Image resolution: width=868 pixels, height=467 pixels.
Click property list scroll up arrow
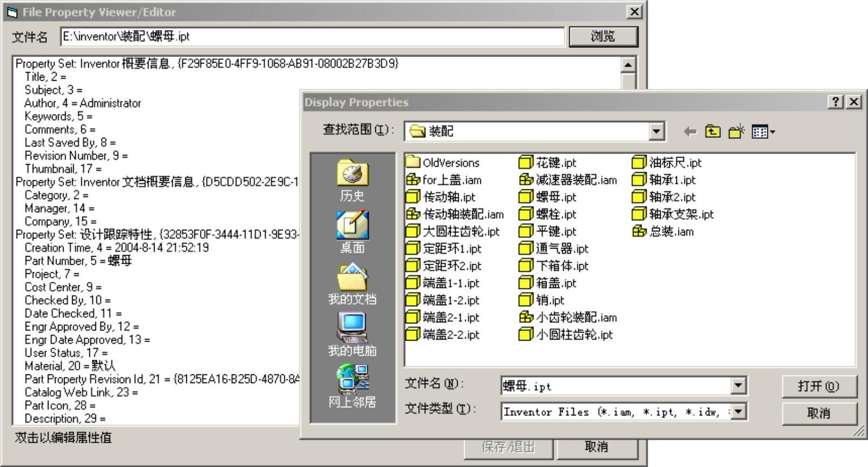[x=628, y=65]
